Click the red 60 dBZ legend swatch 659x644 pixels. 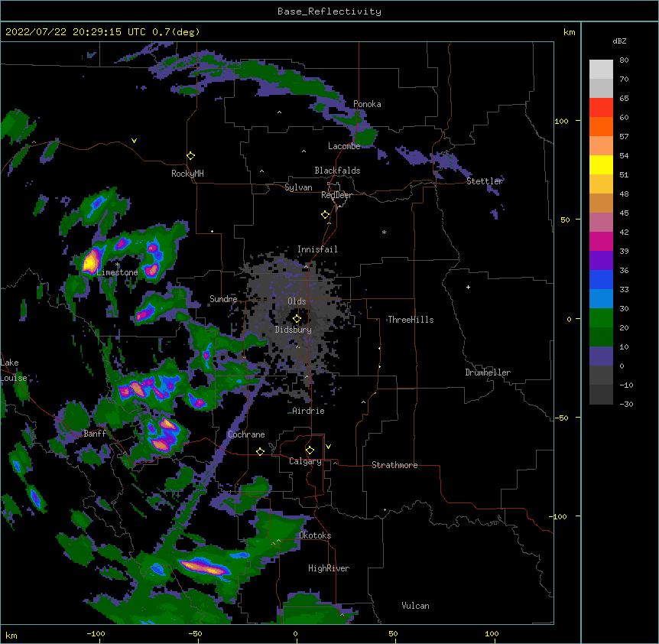point(601,108)
